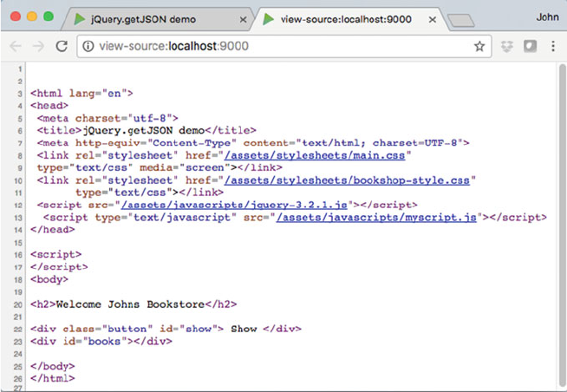Click the meta charset="utf-8" line
The width and height of the screenshot is (567, 392).
[x=108, y=118]
